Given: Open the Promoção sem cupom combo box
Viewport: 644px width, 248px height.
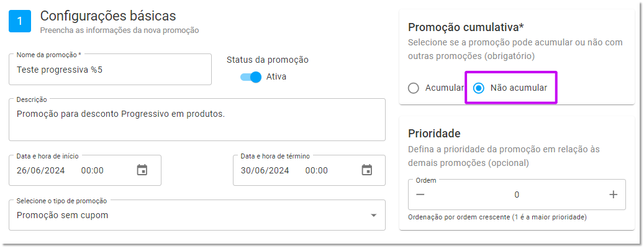Looking at the screenshot, I should [197, 215].
